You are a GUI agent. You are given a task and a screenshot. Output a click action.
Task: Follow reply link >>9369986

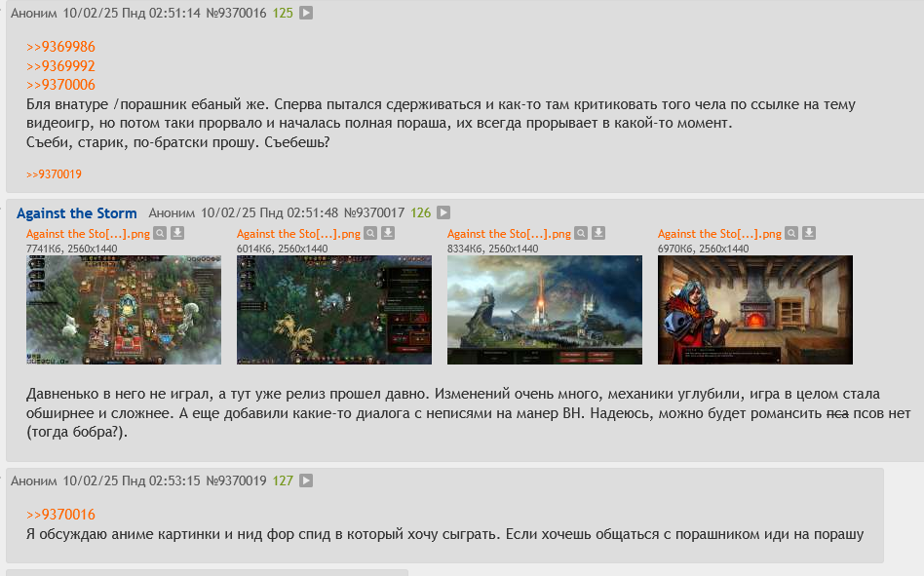[x=60, y=47]
